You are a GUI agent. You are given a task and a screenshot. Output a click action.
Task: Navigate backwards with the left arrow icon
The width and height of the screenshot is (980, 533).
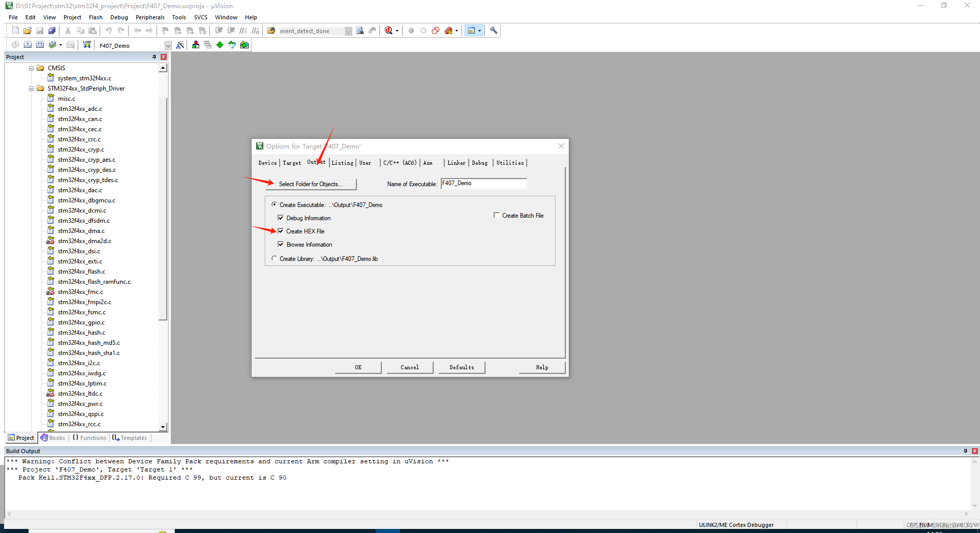tap(137, 31)
